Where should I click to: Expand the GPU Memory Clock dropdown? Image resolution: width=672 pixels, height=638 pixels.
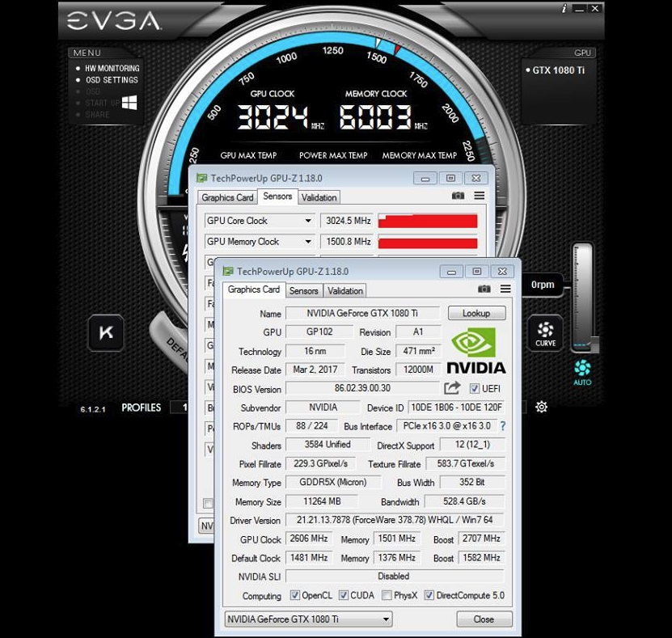pyautogui.click(x=307, y=242)
